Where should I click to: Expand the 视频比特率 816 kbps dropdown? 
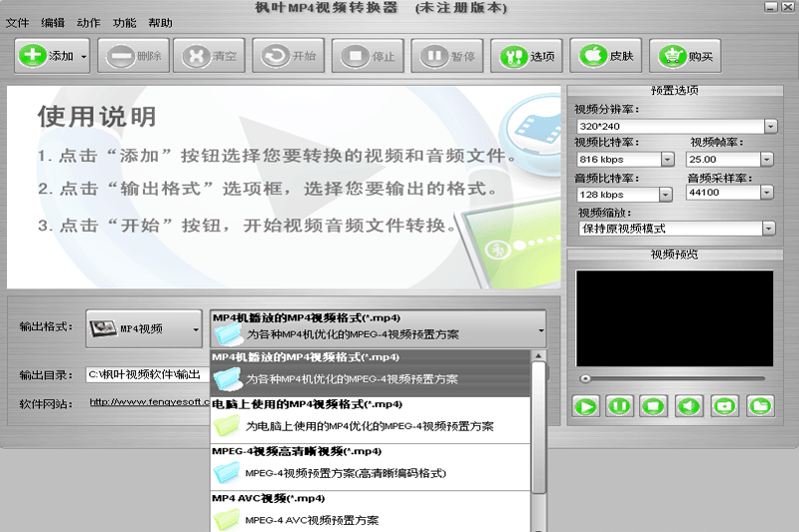(667, 160)
